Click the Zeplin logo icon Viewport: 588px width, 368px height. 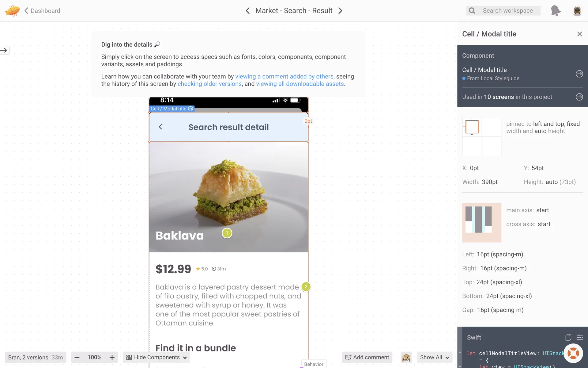[x=12, y=10]
